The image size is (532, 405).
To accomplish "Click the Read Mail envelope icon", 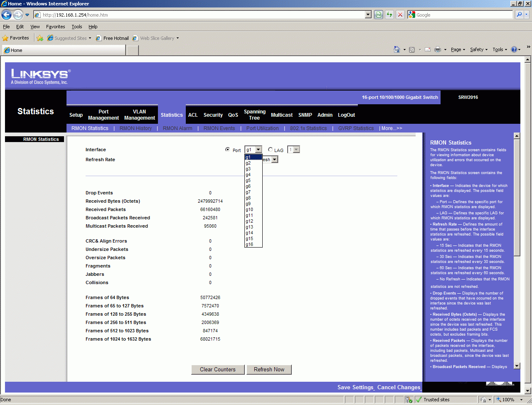I will (x=428, y=50).
